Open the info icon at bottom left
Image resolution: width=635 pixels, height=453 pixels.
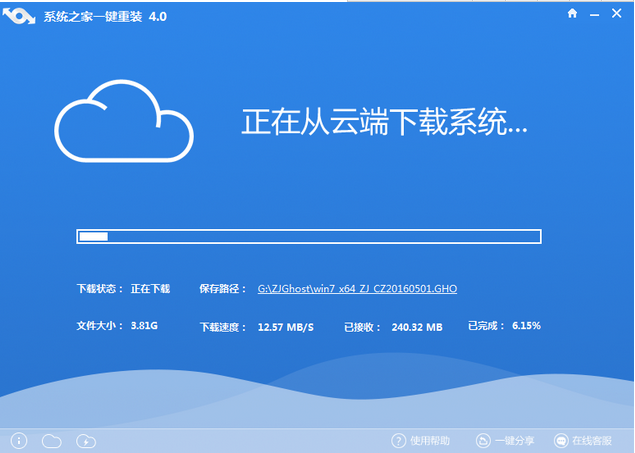pos(19,440)
